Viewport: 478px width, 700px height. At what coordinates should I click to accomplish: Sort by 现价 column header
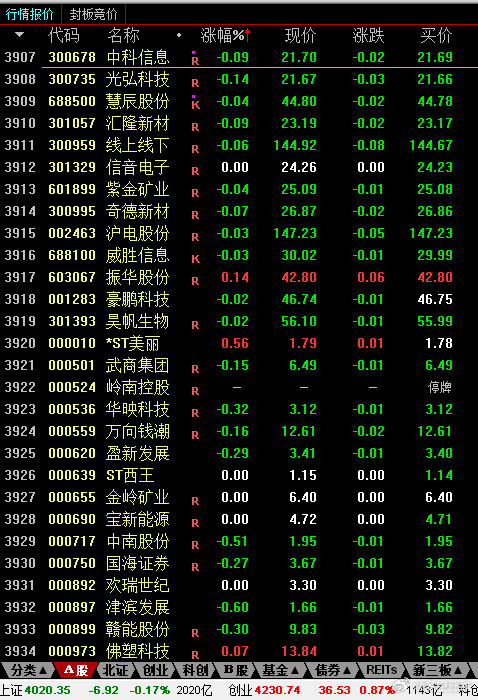(301, 35)
